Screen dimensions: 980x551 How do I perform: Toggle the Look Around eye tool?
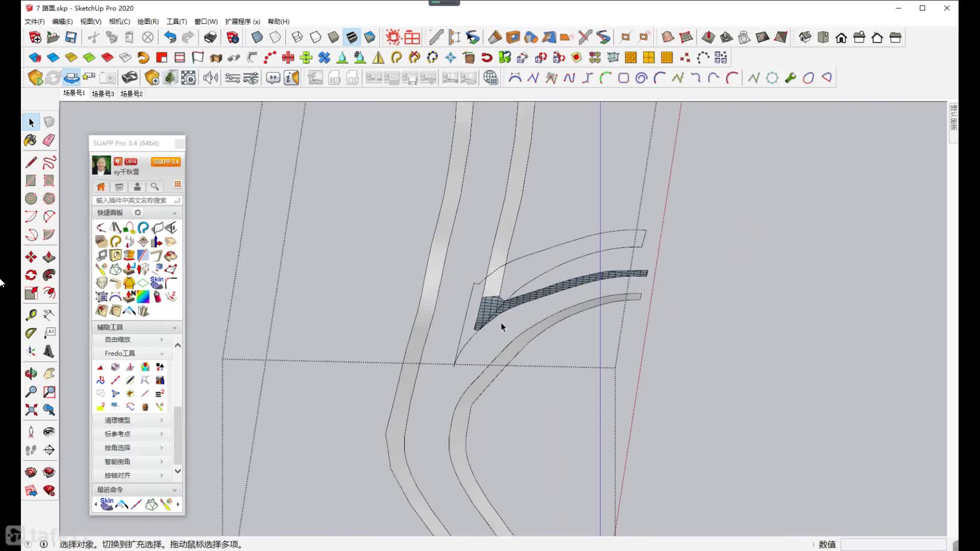point(49,432)
